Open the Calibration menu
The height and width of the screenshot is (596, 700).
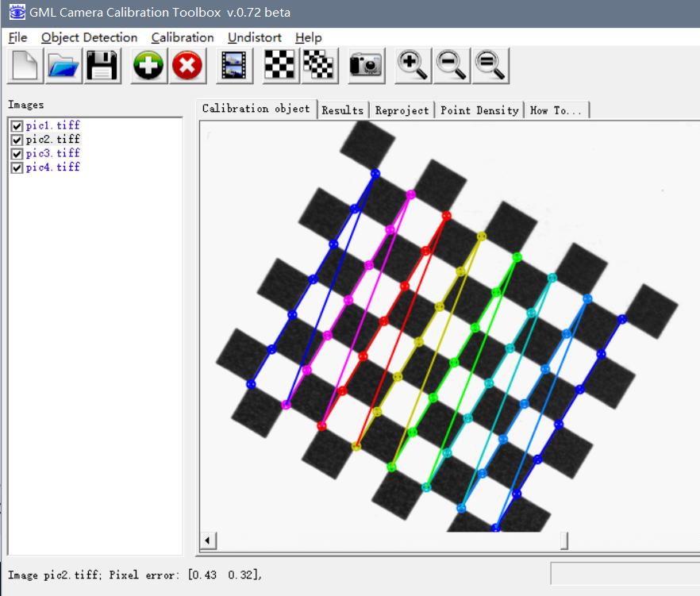(x=183, y=37)
